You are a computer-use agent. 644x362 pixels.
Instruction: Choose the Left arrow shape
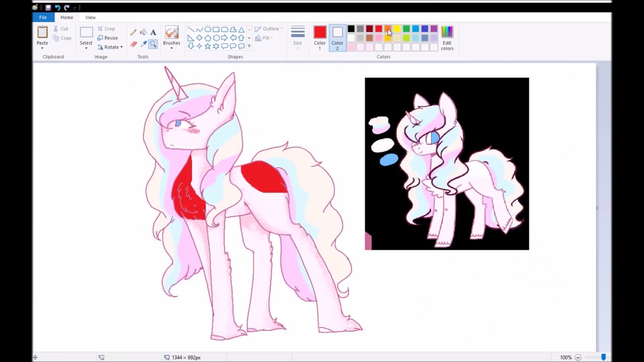[x=233, y=38]
